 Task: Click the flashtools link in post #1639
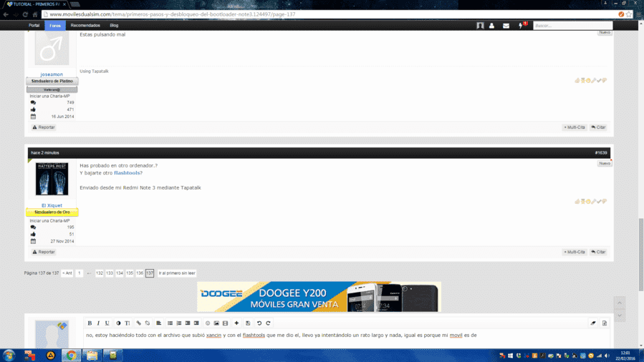tap(127, 173)
